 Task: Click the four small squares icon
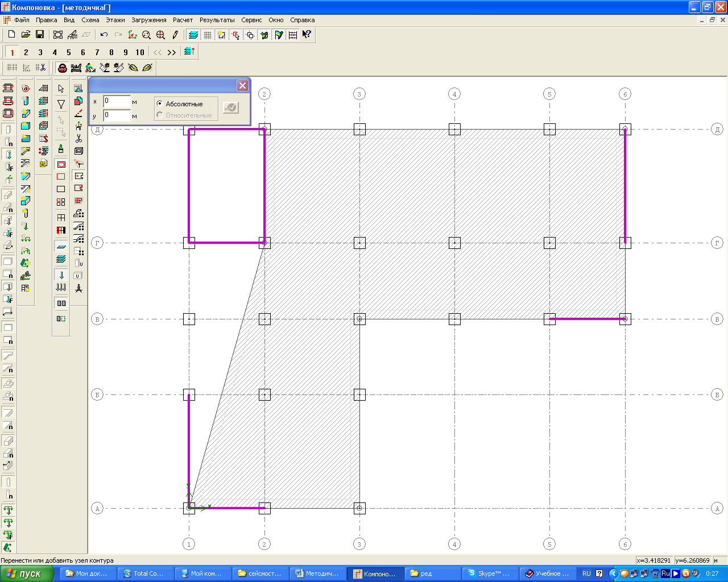pyautogui.click(x=61, y=202)
